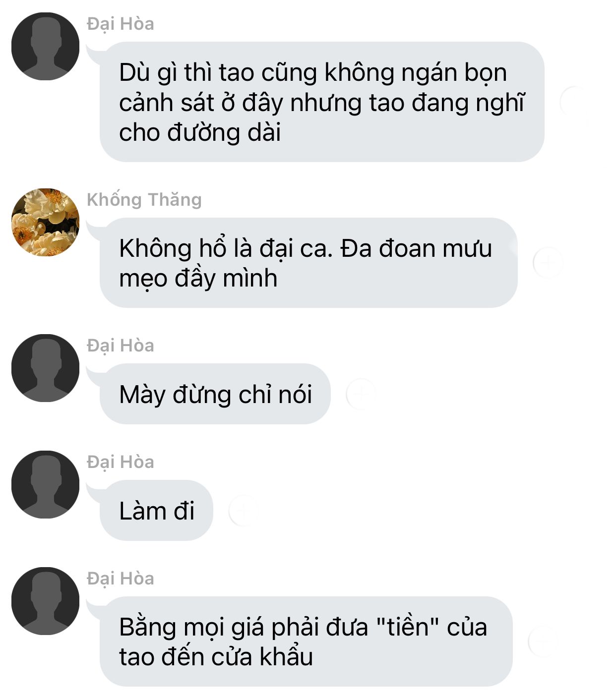Open Đại Hòa's avatar beside the last message
This screenshot has width=616, height=697.
[45, 601]
